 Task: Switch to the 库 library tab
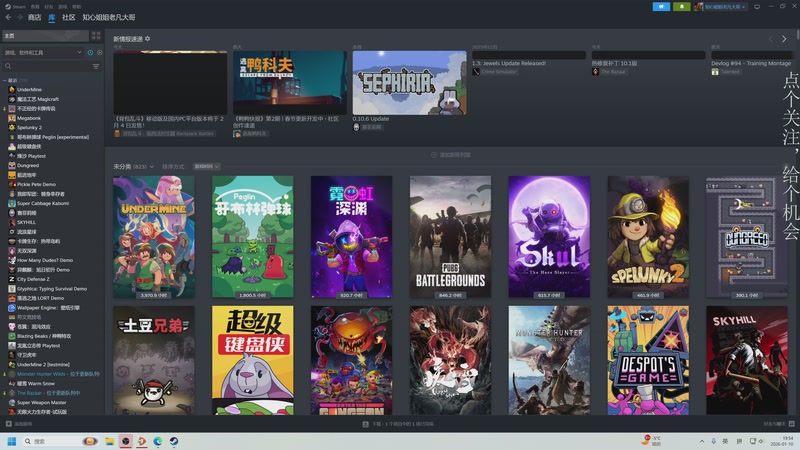52,17
